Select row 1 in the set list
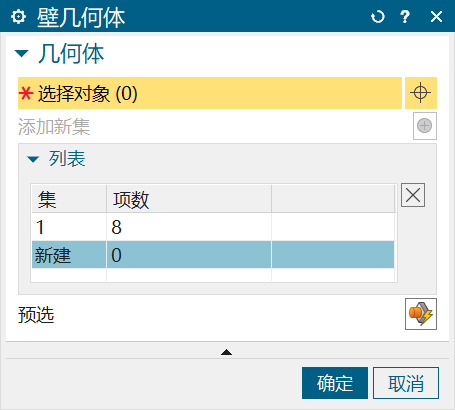 coord(213,227)
